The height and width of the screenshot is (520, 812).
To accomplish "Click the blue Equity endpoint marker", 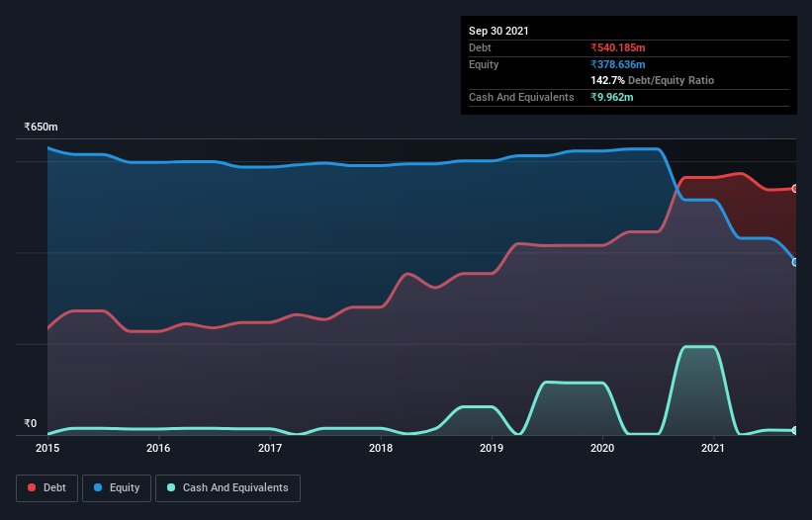I will pos(795,262).
